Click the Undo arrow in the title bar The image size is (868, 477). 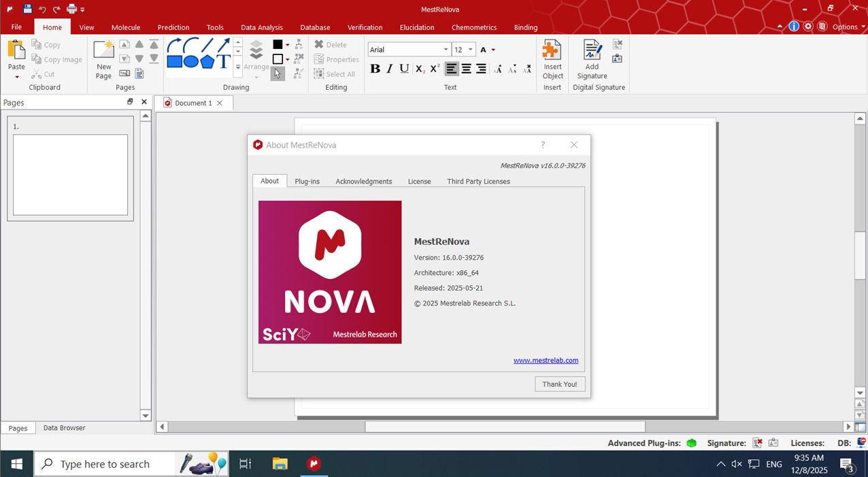pyautogui.click(x=42, y=9)
